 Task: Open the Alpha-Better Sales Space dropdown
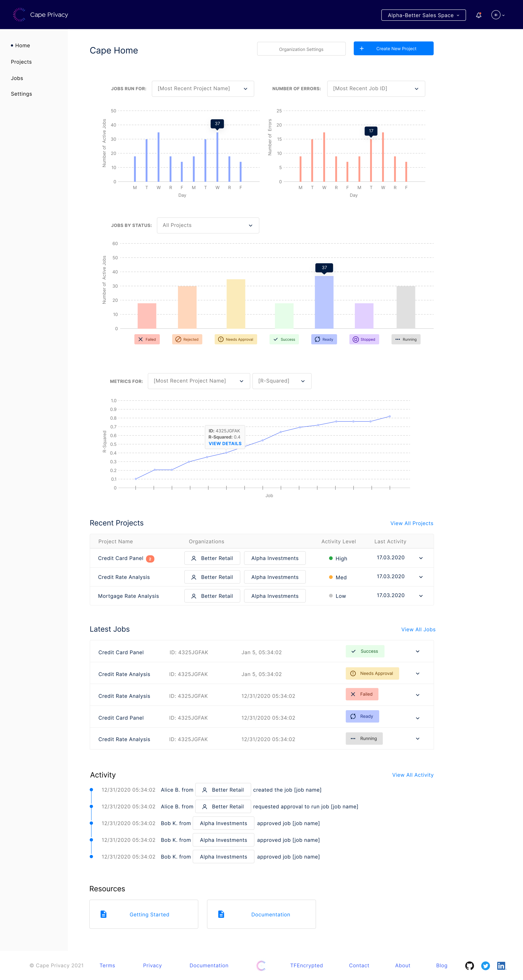(423, 15)
